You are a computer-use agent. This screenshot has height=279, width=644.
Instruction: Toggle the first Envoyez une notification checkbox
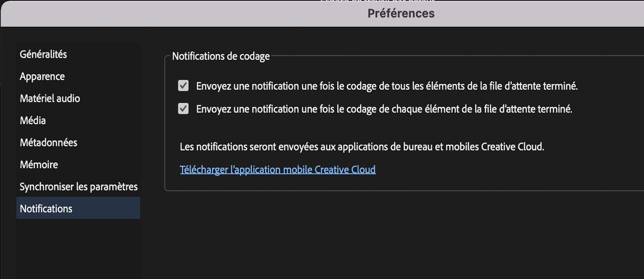click(183, 86)
